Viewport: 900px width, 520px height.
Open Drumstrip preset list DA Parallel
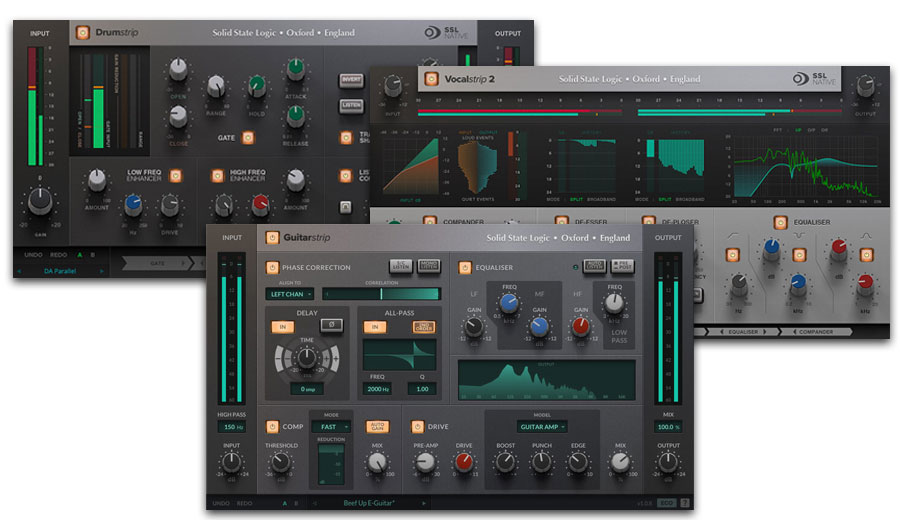pyautogui.click(x=60, y=271)
